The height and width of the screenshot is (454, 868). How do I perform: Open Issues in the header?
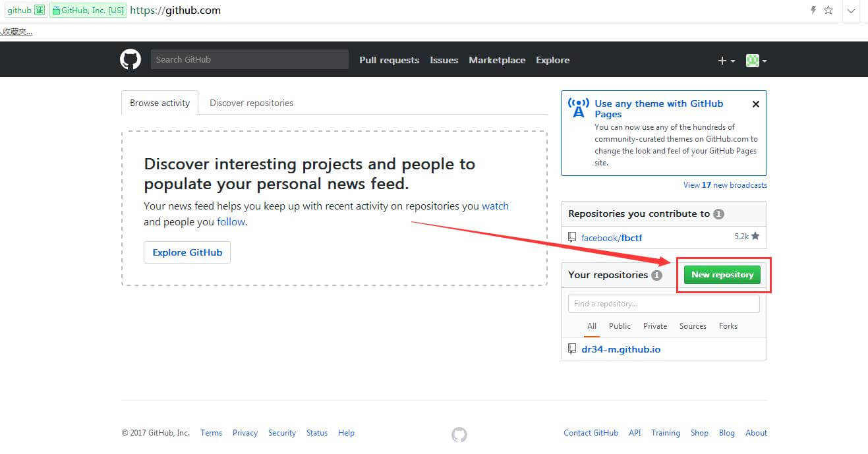(444, 60)
